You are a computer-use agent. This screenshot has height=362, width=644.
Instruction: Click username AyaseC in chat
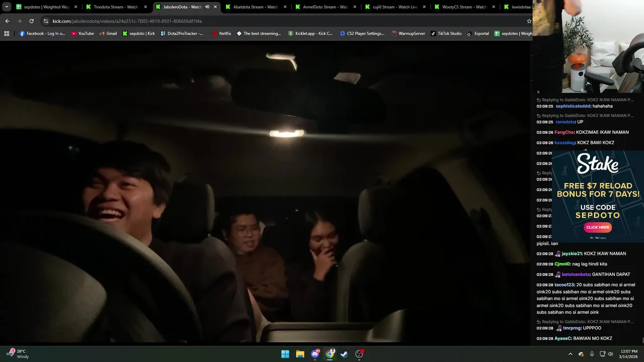(562, 339)
